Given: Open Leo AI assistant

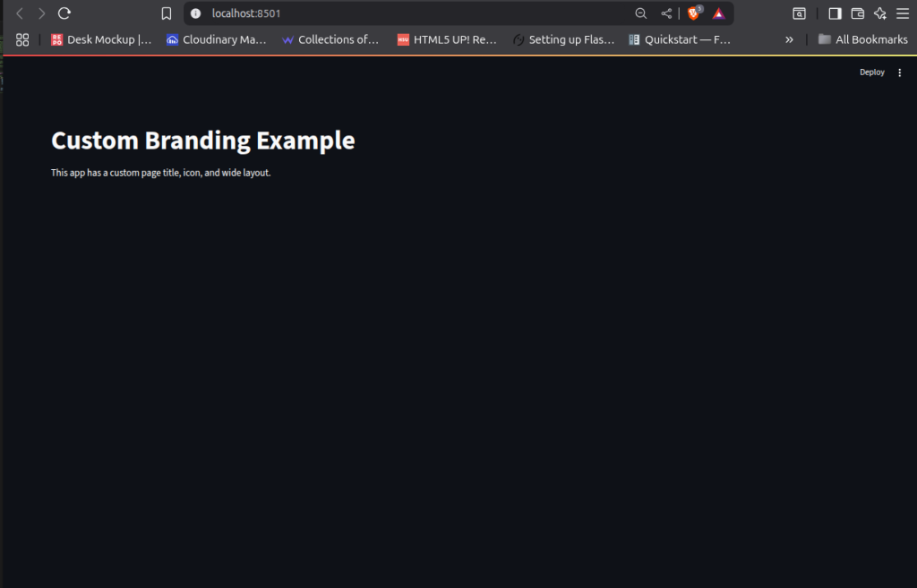Looking at the screenshot, I should 880,13.
